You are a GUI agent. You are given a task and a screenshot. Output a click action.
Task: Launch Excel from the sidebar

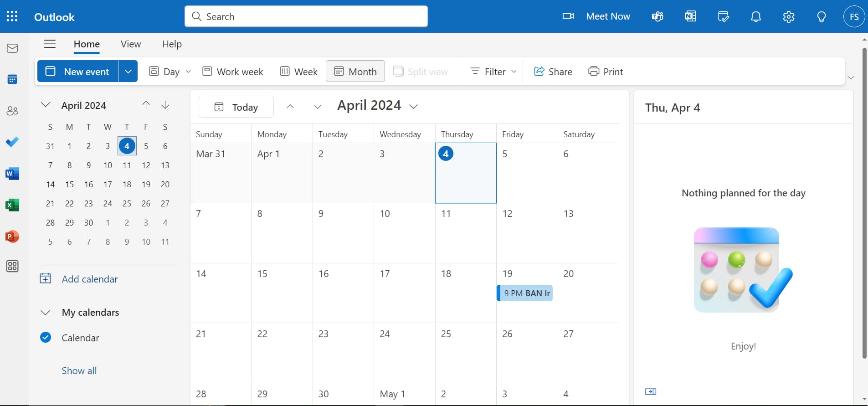tap(12, 205)
